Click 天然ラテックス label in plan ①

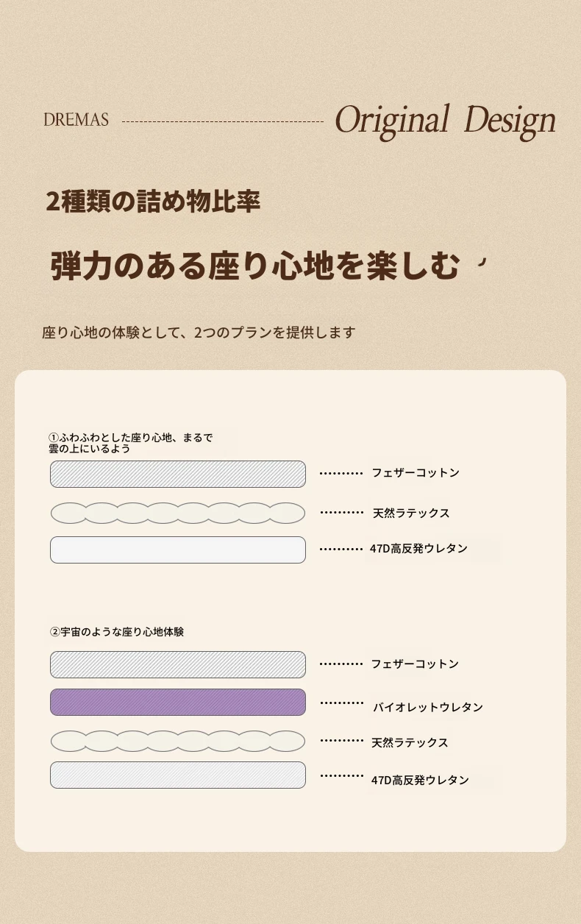click(x=411, y=513)
